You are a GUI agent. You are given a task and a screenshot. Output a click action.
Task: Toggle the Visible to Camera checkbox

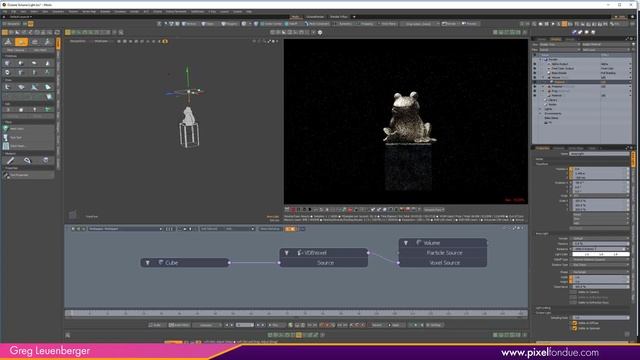573,292
